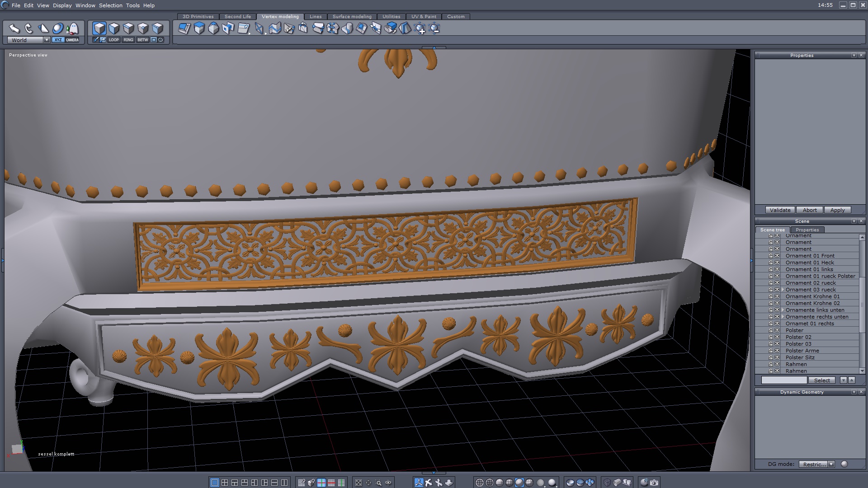868x488 pixels.
Task: Switch to single viewport layout icon
Action: pos(215,483)
